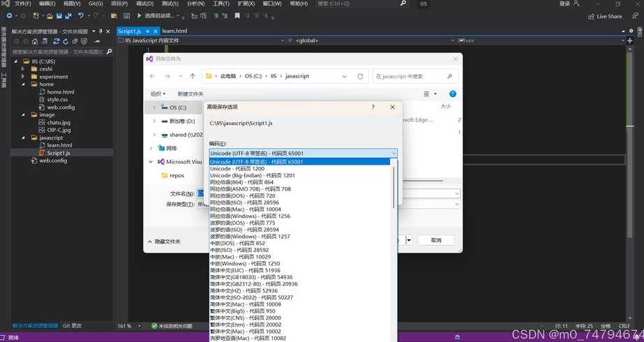Click the feedback person icon beside Live Share
This screenshot has height=342, width=644.
[x=634, y=16]
